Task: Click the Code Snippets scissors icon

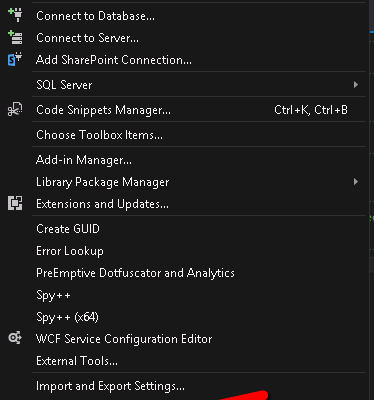Action: 15,109
